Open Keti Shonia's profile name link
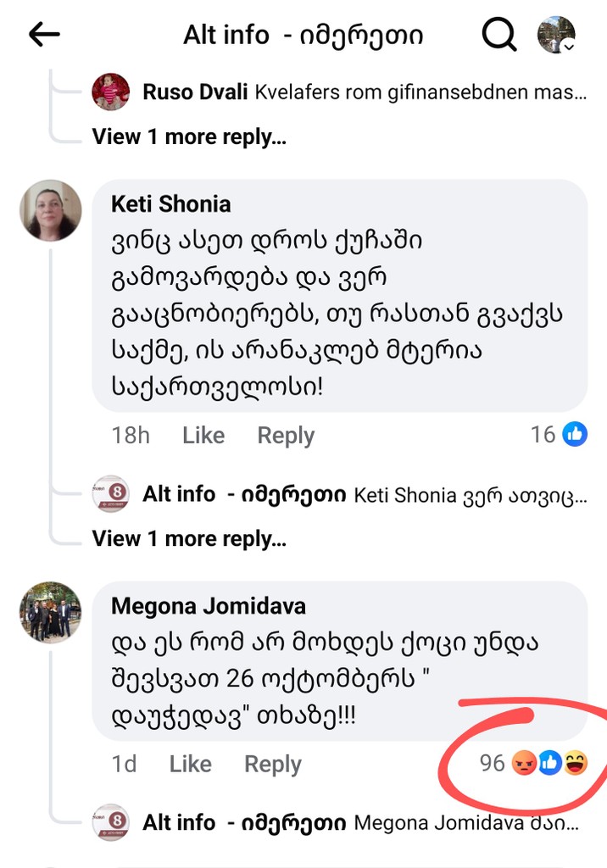607x868 pixels. [x=170, y=204]
